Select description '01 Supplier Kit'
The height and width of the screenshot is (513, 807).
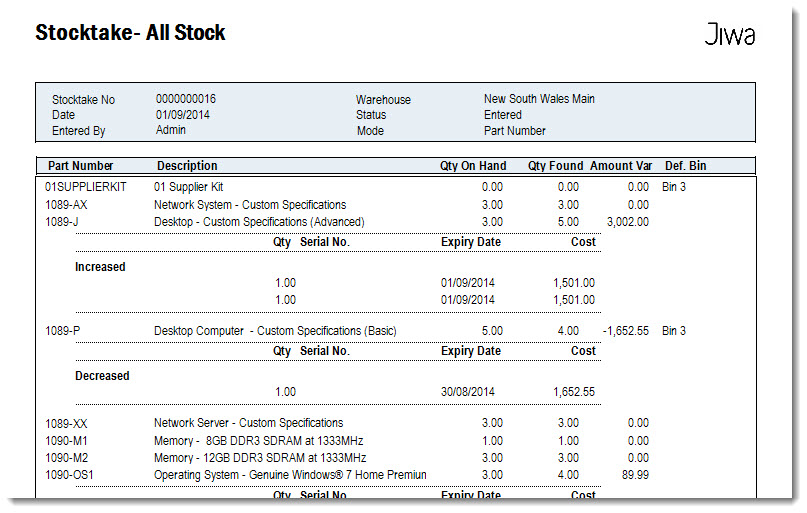(x=188, y=187)
